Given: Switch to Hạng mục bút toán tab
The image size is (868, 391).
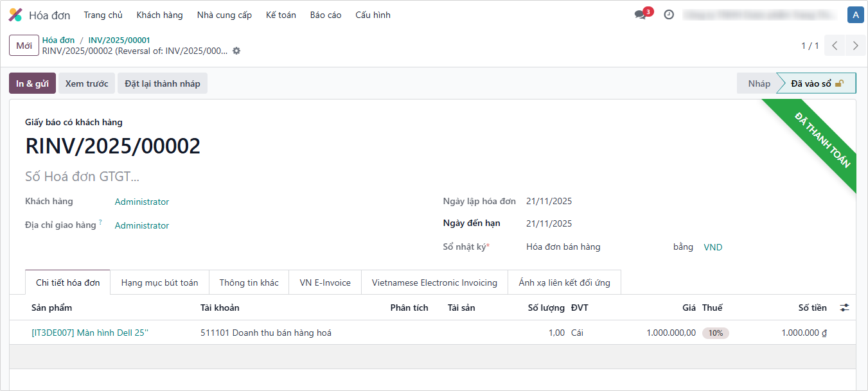Looking at the screenshot, I should coord(159,282).
